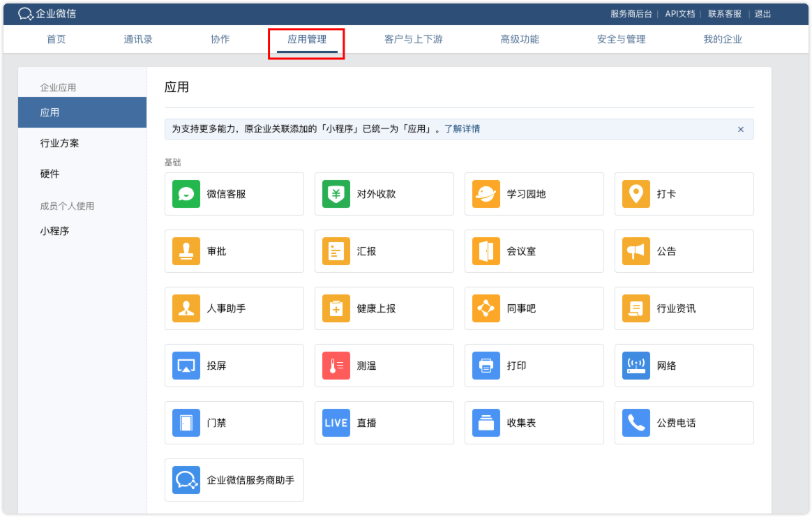Open the 客户与上下游 tab
The height and width of the screenshot is (517, 812).
413,39
